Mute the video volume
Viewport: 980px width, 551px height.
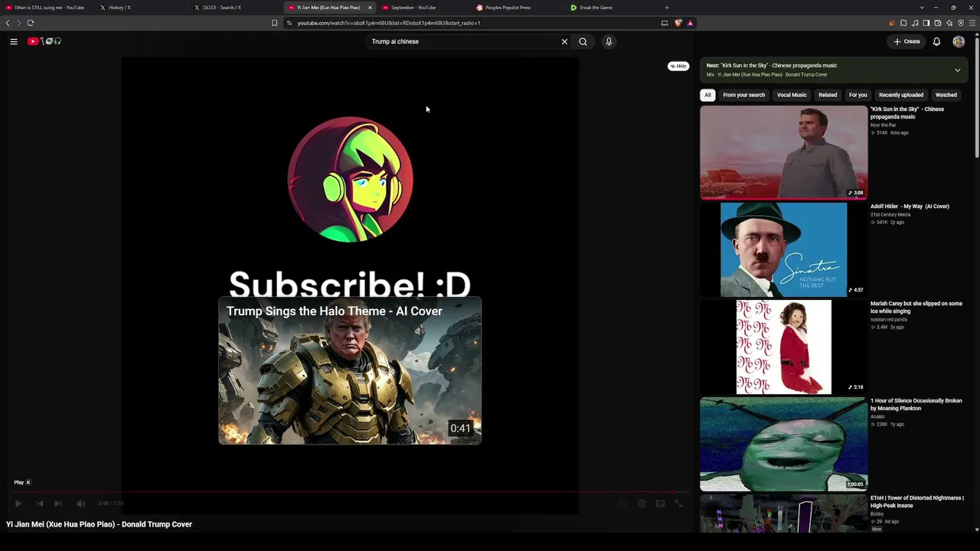[81, 504]
